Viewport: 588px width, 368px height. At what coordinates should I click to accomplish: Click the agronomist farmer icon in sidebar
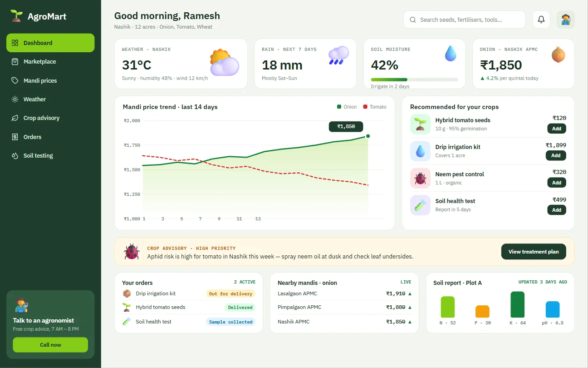[21, 305]
